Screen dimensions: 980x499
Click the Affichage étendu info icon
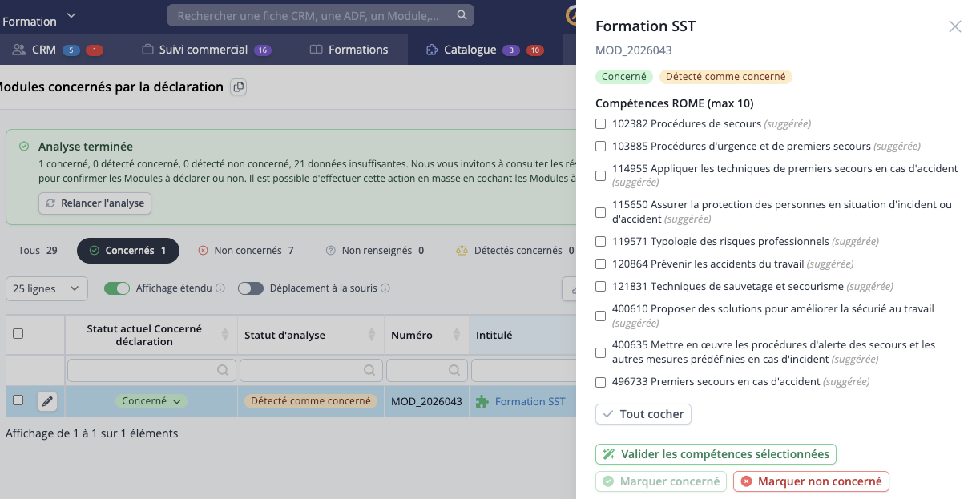coord(220,288)
